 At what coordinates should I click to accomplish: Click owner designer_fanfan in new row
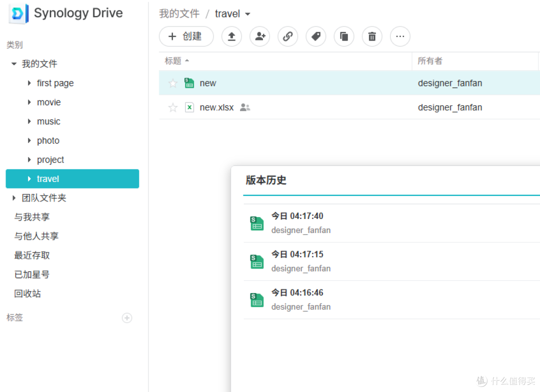click(x=450, y=83)
